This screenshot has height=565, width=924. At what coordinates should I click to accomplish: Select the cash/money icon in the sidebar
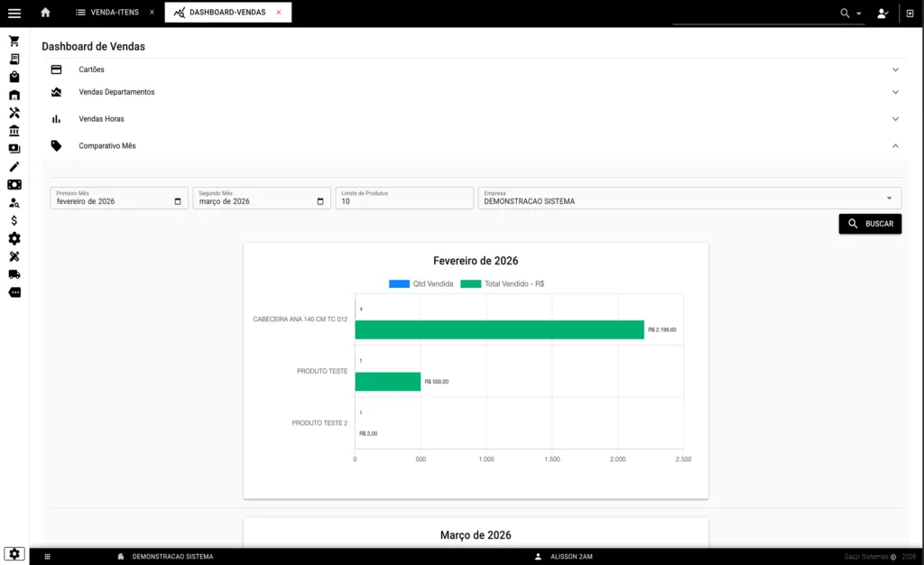(x=14, y=184)
